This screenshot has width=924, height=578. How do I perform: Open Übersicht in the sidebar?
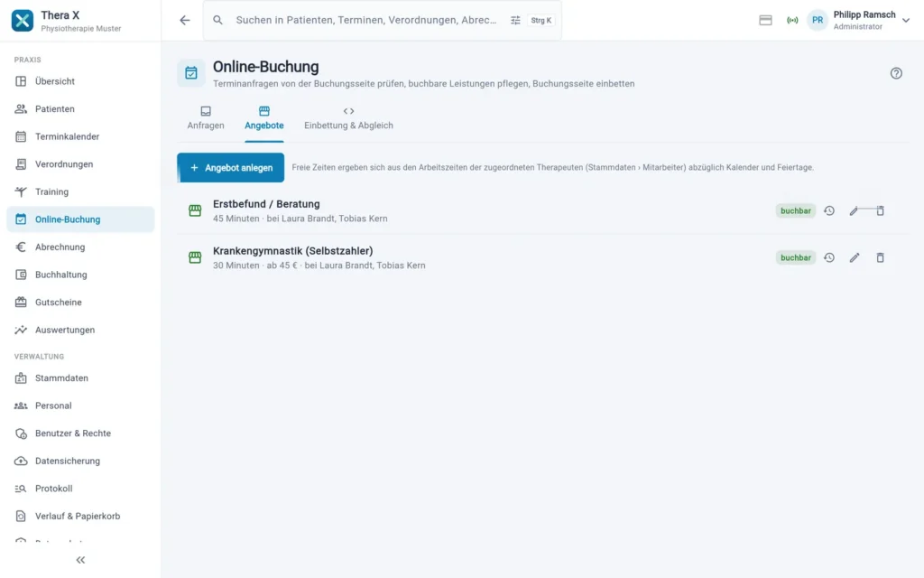(80, 81)
